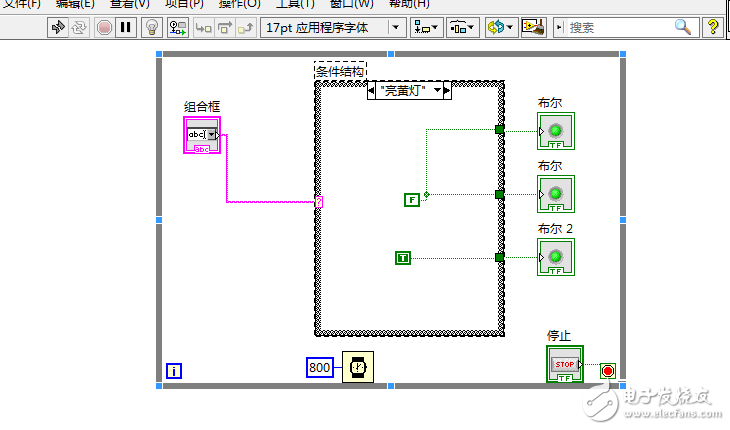Image resolution: width=730 pixels, height=430 pixels.
Task: Select the top 布尔 indicator terminal
Action: tap(556, 131)
